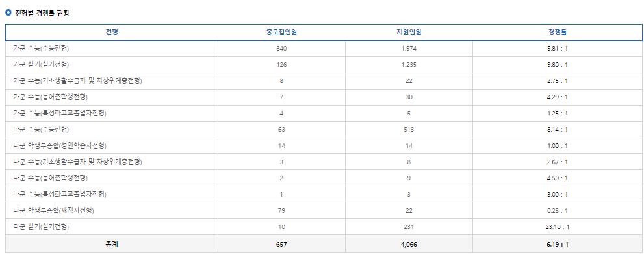This screenshot has height=255, width=644.
Task: Click the 8.14 : 1 ratio cell
Action: pos(558,130)
